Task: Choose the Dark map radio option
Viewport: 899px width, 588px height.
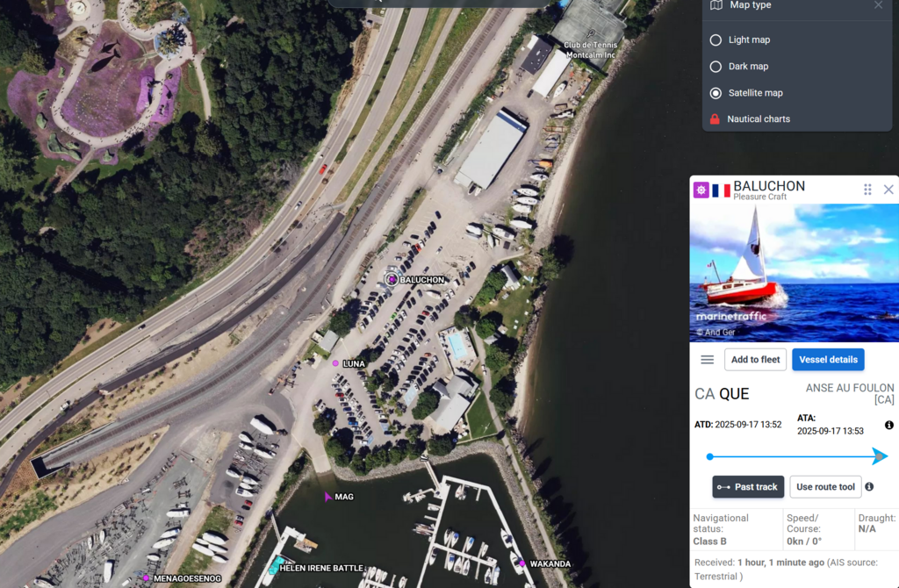Action: [716, 67]
